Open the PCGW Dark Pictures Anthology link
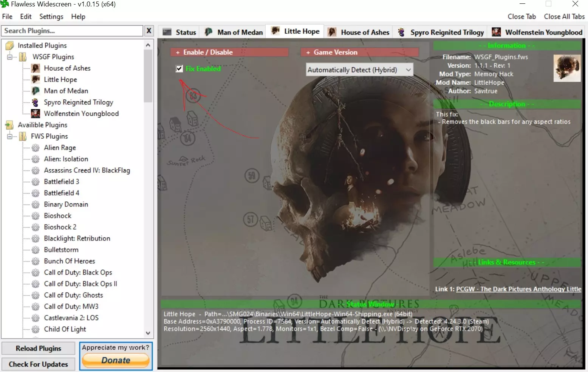The width and height of the screenshot is (588, 372). (x=518, y=289)
